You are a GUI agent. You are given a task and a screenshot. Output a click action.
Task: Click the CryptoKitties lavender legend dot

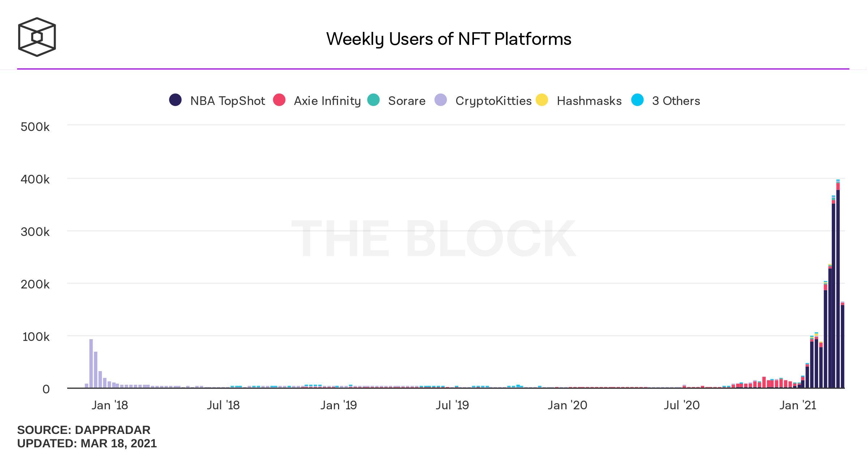(441, 100)
